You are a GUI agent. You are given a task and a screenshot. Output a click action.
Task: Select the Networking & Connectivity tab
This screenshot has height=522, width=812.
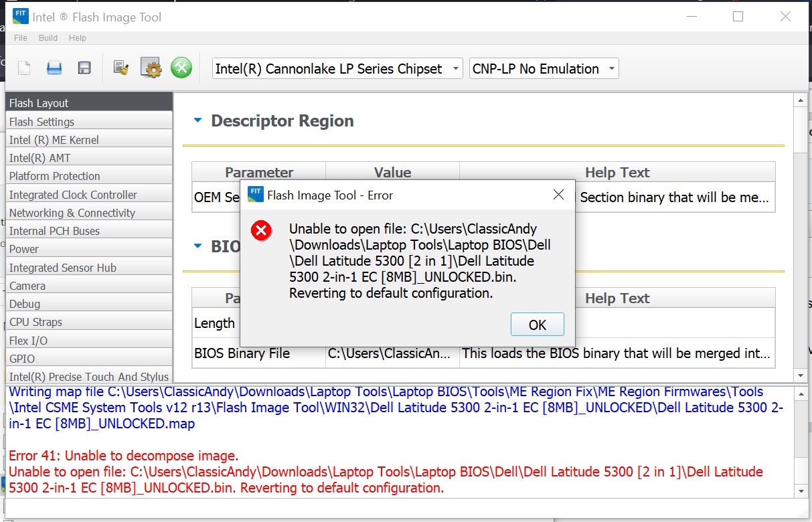point(89,213)
